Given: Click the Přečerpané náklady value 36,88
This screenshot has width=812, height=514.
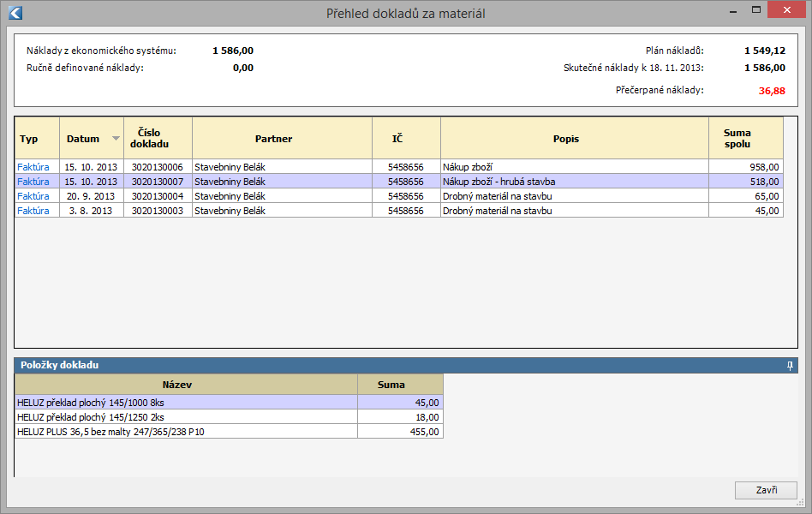Looking at the screenshot, I should click(772, 91).
